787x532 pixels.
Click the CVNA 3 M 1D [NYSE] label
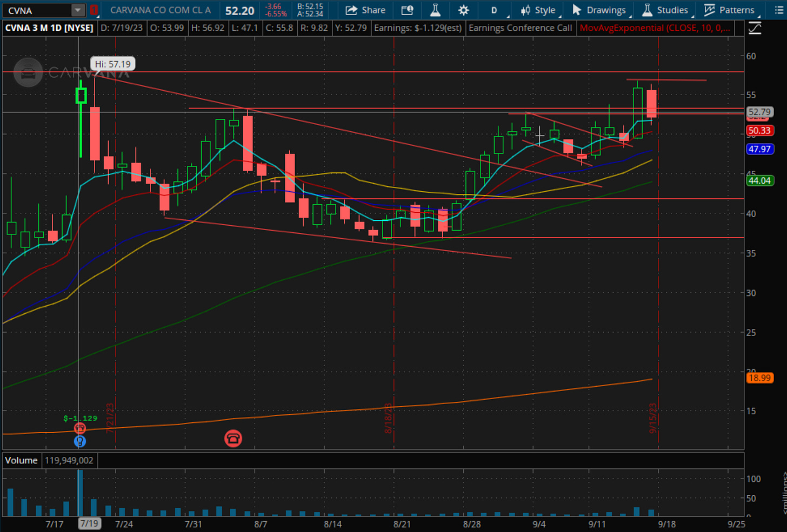[49, 28]
